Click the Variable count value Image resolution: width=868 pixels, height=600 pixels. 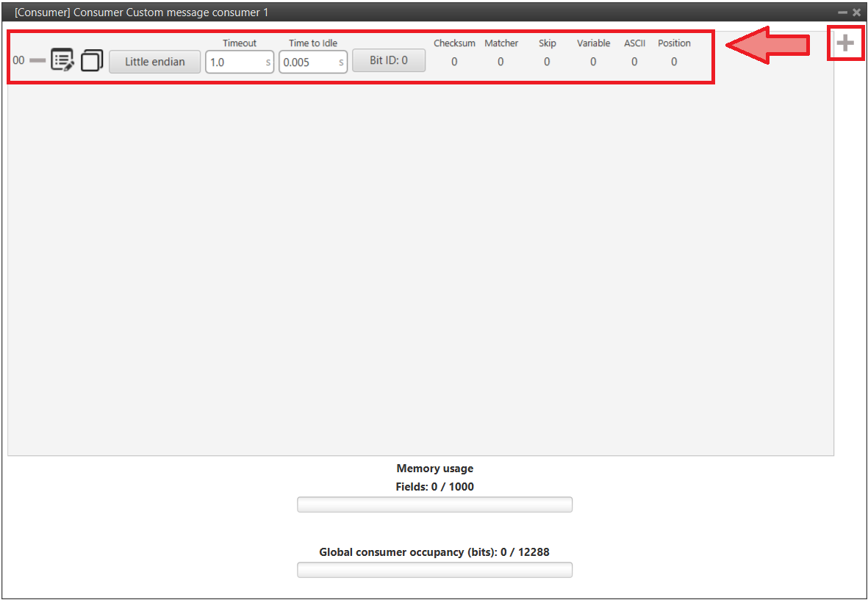point(593,62)
